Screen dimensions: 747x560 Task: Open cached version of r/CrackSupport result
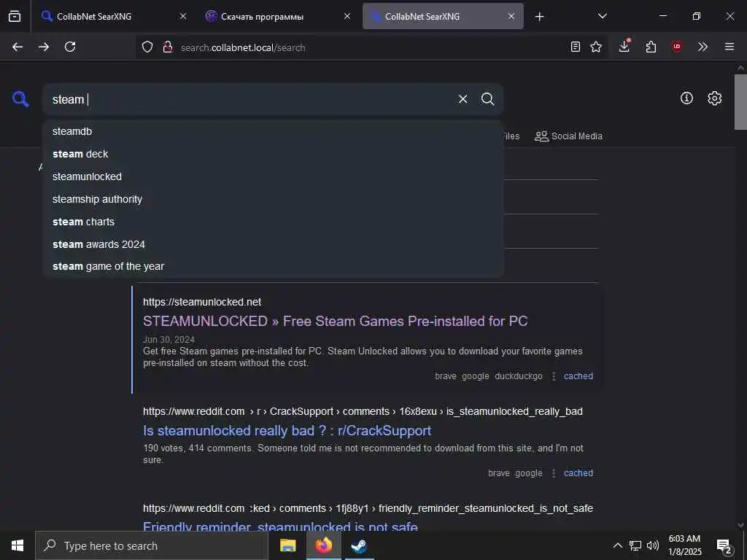click(578, 473)
